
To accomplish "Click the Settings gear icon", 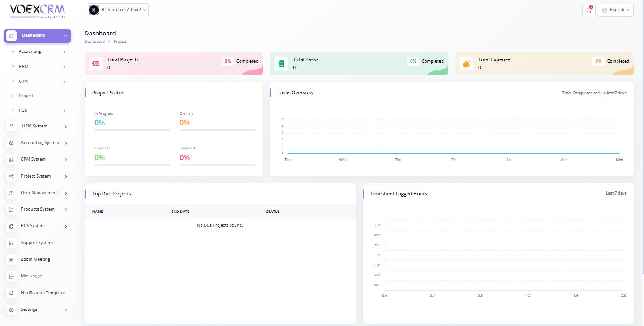I will (12, 309).
